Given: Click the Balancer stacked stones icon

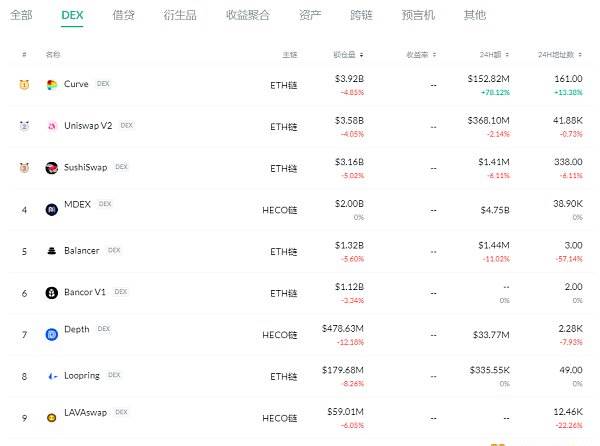Looking at the screenshot, I should point(52,251).
